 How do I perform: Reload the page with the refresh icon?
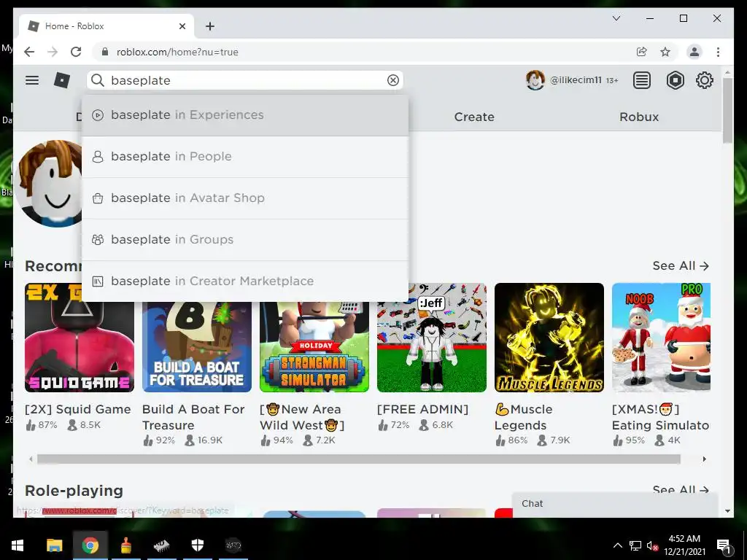pyautogui.click(x=76, y=52)
